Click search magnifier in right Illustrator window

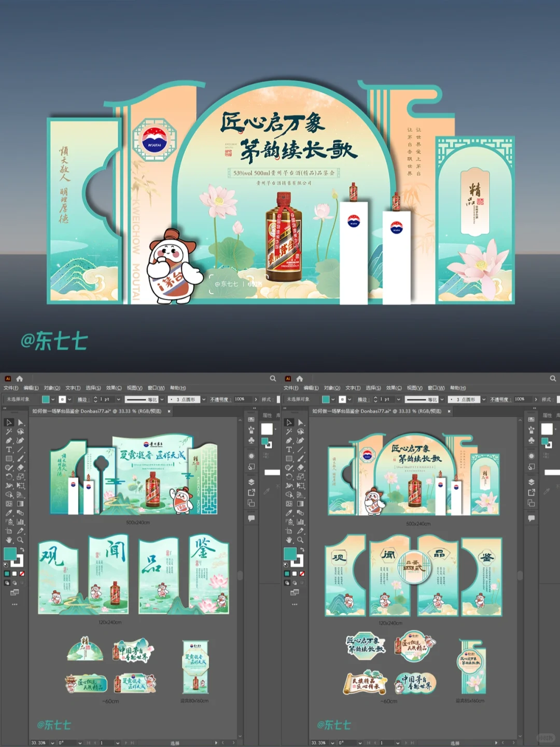click(553, 379)
